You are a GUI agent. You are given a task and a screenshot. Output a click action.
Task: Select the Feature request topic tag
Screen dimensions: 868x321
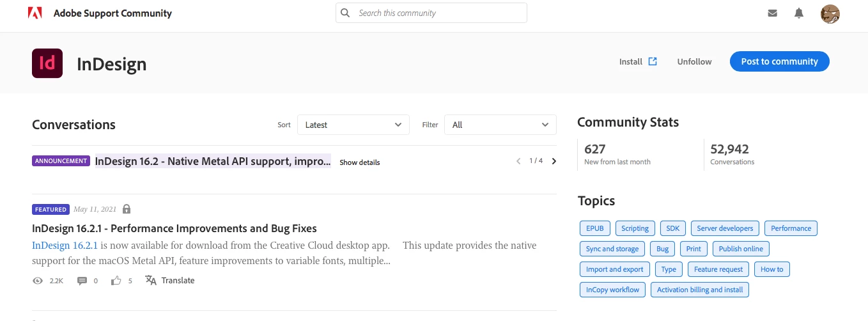pyautogui.click(x=718, y=269)
